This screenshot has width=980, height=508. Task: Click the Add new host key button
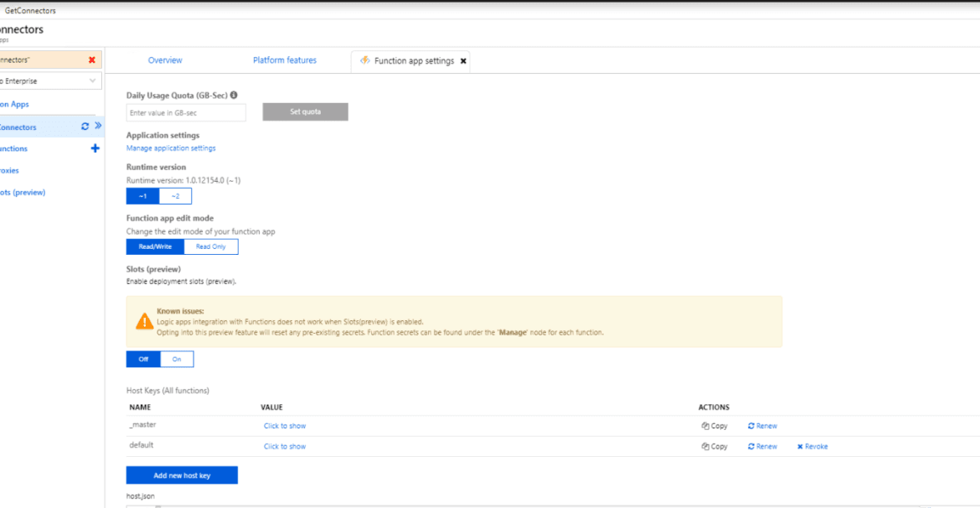182,475
